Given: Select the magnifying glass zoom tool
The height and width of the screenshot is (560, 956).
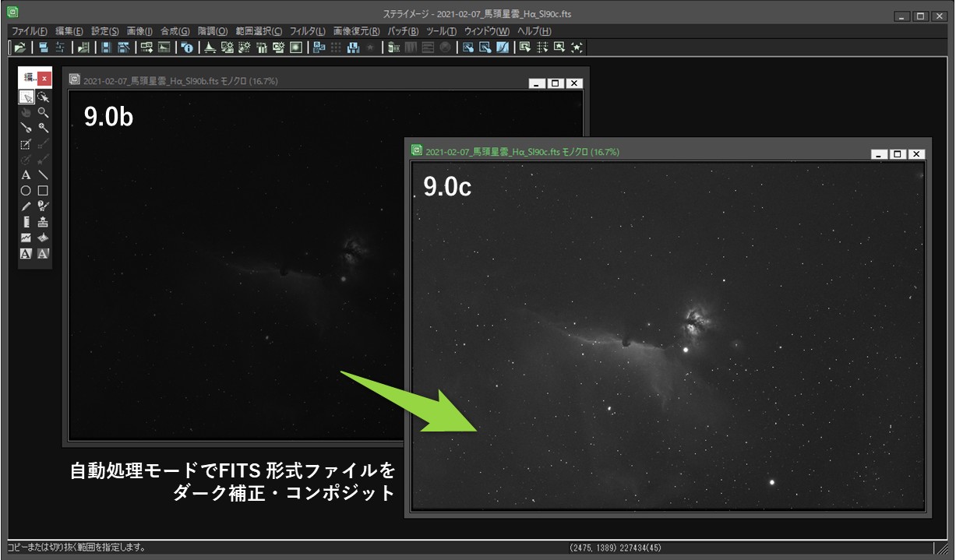Looking at the screenshot, I should pyautogui.click(x=44, y=113).
